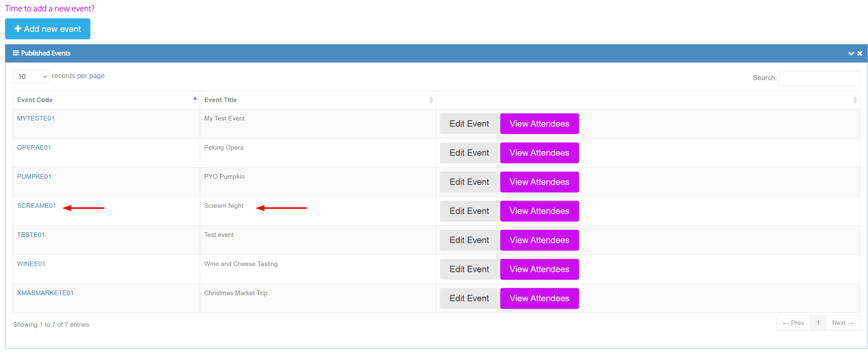Select page 1 in pagination
The image size is (868, 362).
pos(818,323)
